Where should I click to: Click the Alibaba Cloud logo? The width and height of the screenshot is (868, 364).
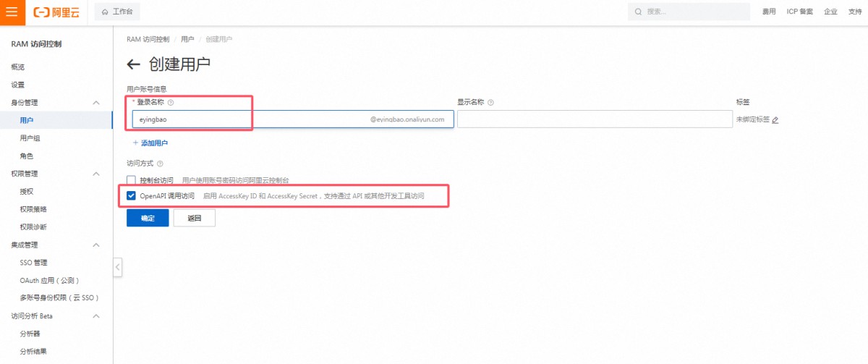56,12
